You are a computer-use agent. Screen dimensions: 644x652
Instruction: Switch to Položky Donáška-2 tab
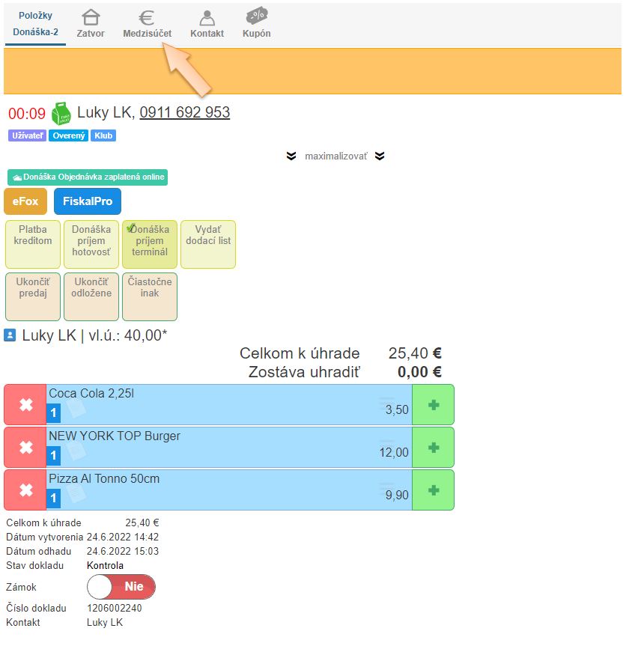(35, 24)
